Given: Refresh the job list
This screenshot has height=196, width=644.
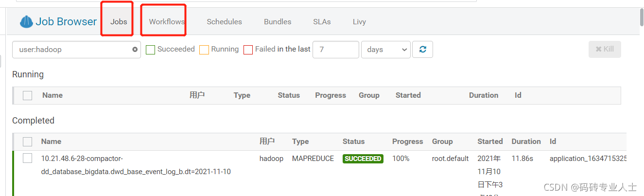Looking at the screenshot, I should pyautogui.click(x=422, y=50).
